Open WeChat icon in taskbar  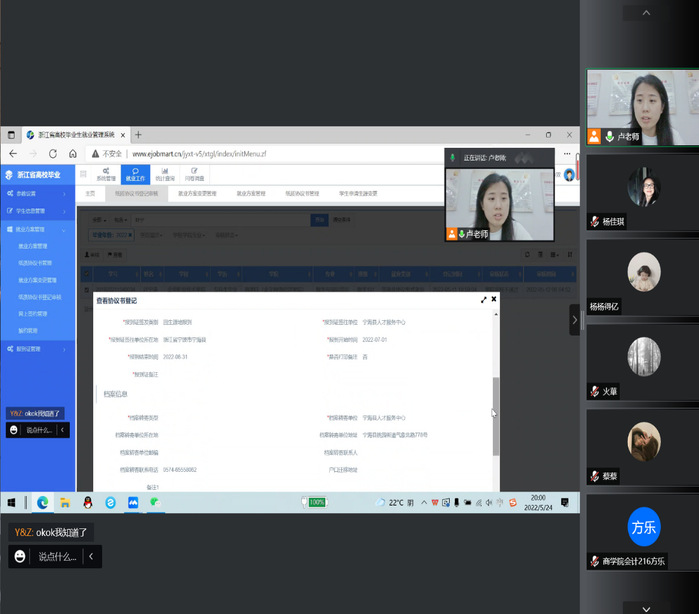click(155, 503)
